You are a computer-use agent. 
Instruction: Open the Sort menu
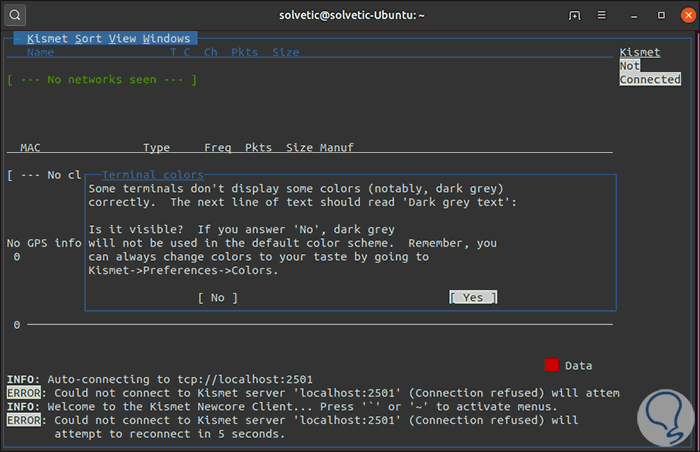[88, 39]
